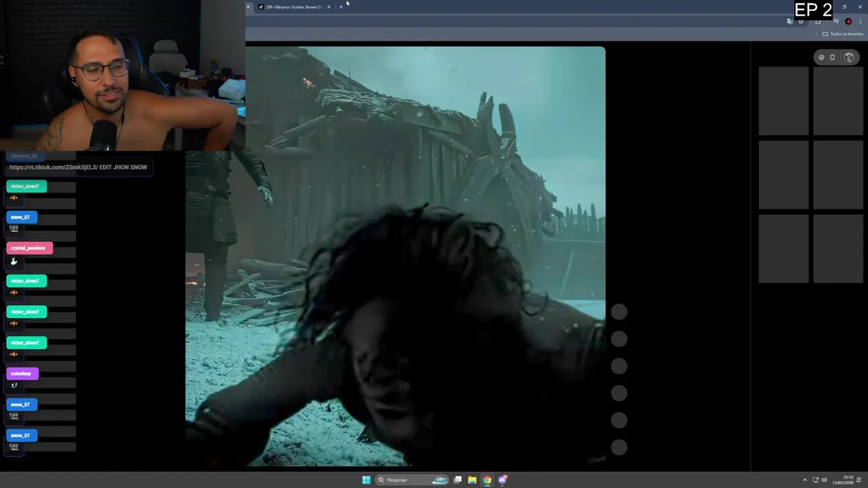Open a new browser tab
Image resolution: width=868 pixels, height=488 pixels.
point(341,7)
